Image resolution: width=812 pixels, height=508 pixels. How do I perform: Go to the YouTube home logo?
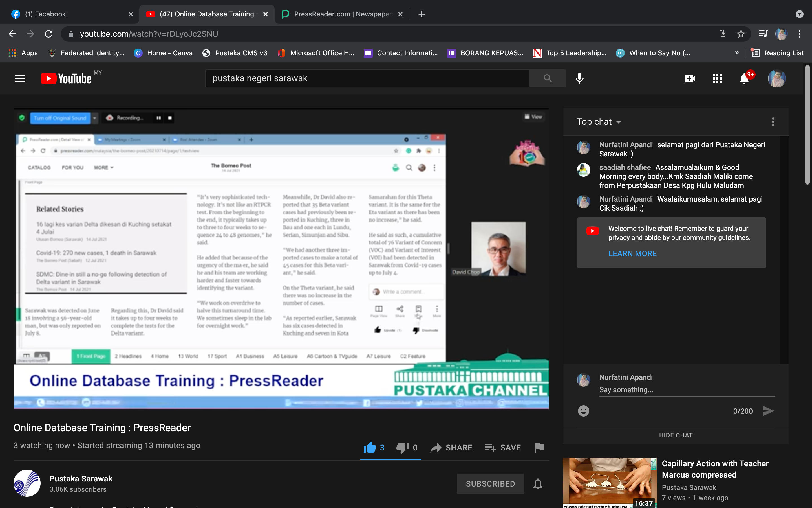click(66, 78)
